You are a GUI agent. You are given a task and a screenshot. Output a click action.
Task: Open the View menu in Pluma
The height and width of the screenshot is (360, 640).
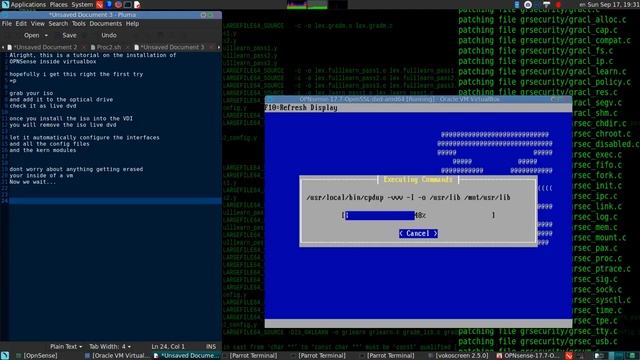(x=38, y=24)
